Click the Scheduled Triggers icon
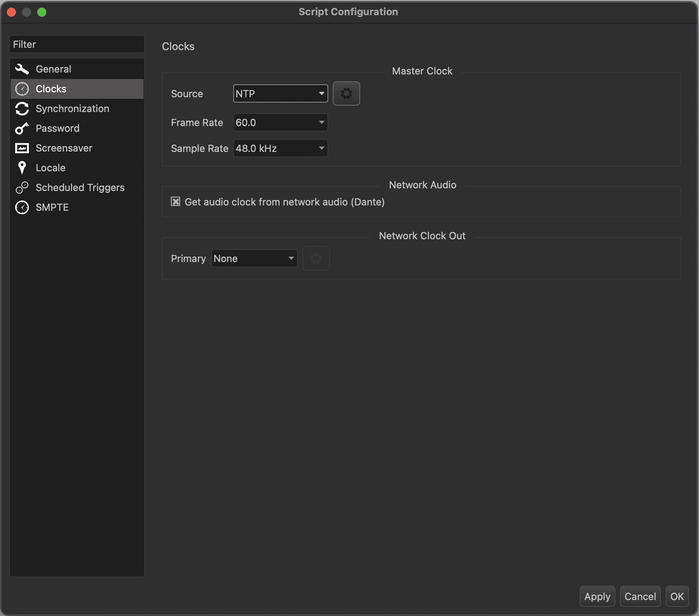699x616 pixels. [x=22, y=188]
